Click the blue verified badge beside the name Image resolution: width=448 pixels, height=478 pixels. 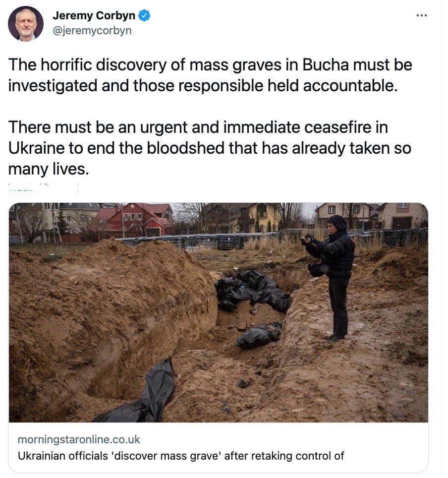(144, 15)
